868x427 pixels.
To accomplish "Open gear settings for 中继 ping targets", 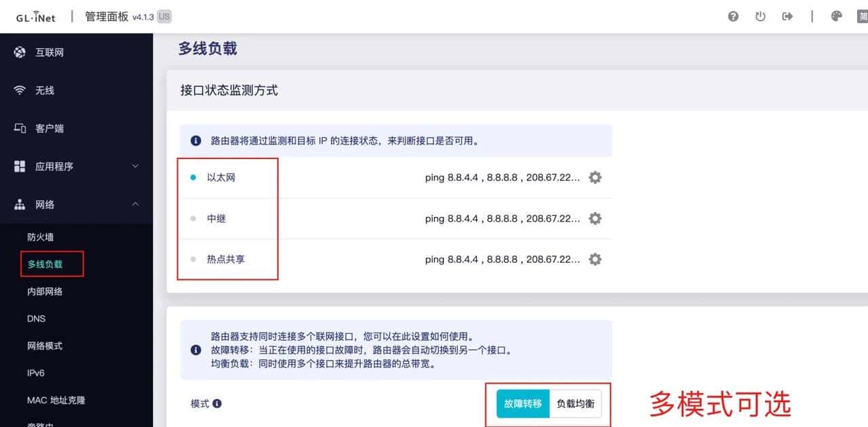I will (595, 218).
